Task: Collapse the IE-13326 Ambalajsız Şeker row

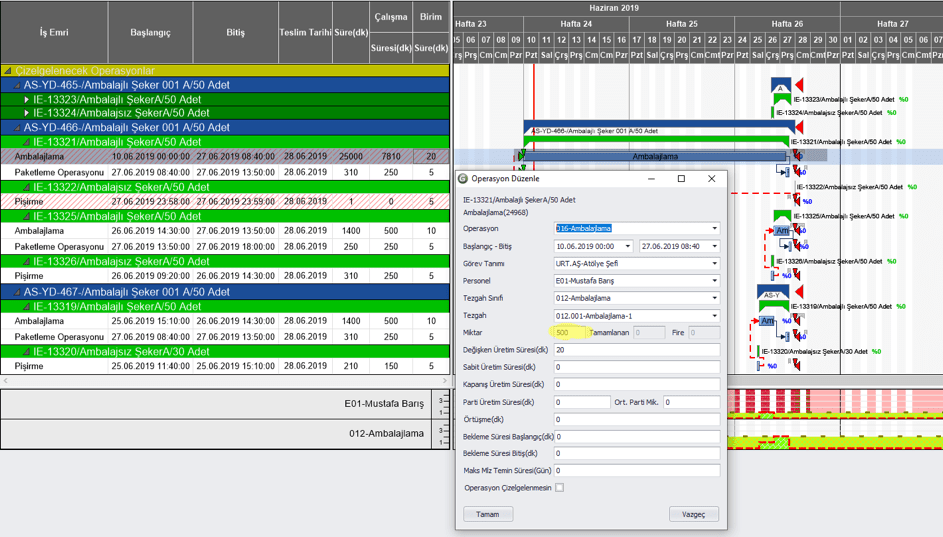Action: pos(26,262)
